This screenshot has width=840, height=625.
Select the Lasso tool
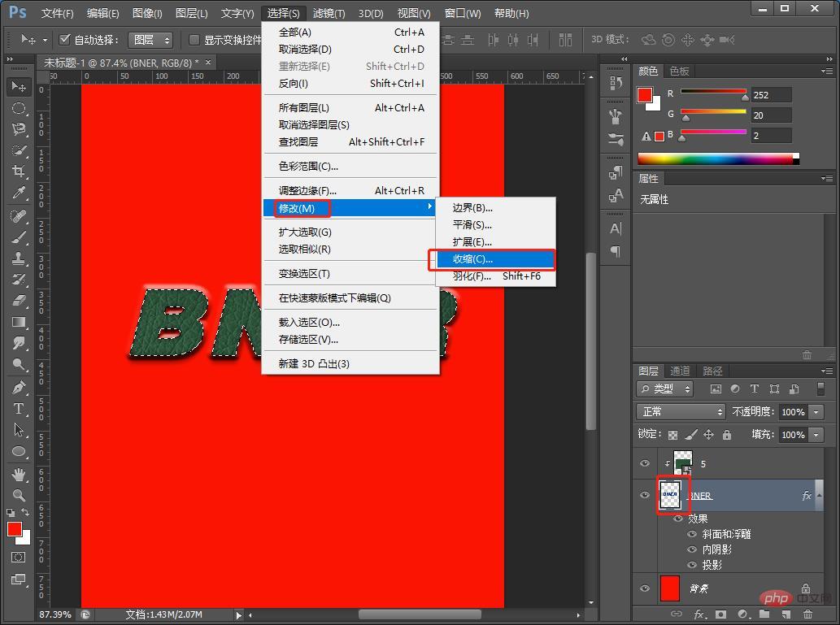(19, 129)
